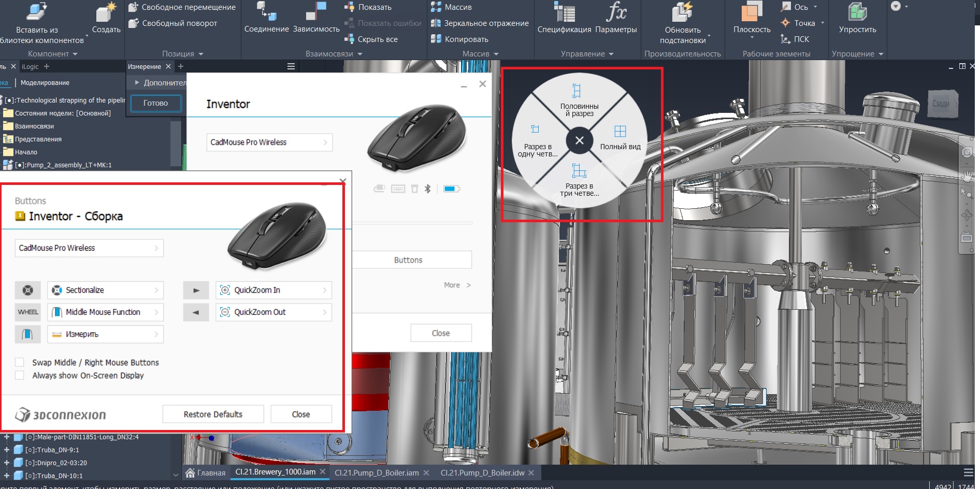Close the radial menu with center X
980x489 pixels.
click(579, 140)
